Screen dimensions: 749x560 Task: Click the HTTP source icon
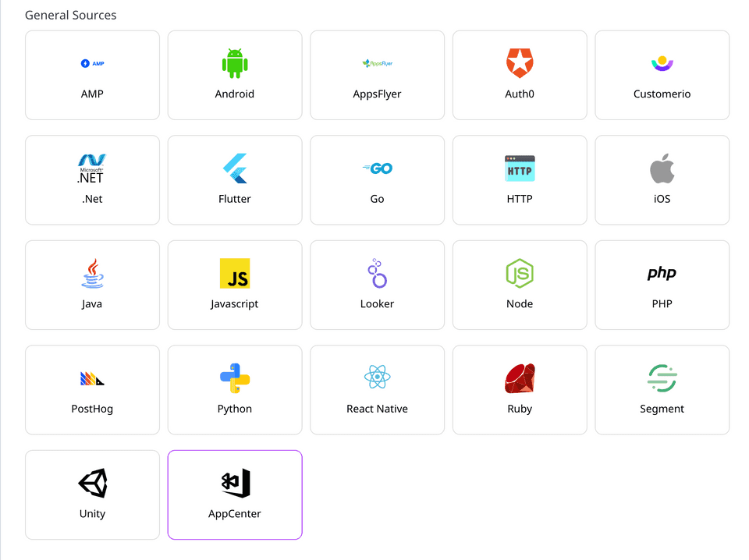520,168
